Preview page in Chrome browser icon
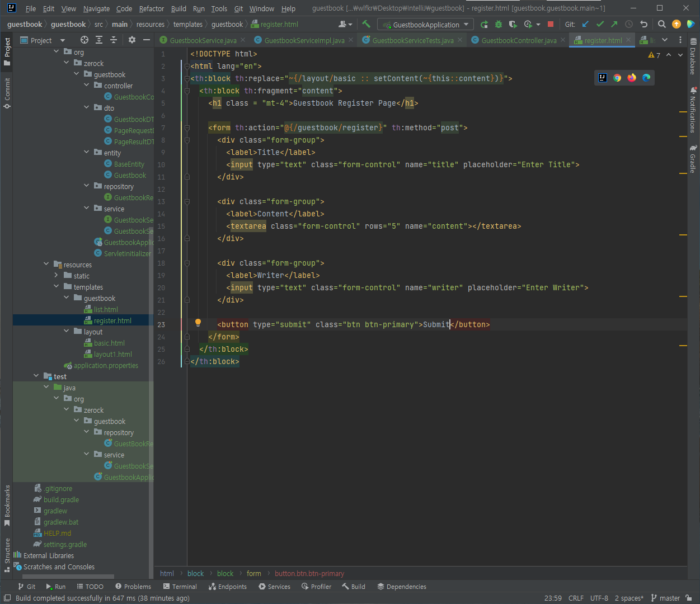 point(617,78)
